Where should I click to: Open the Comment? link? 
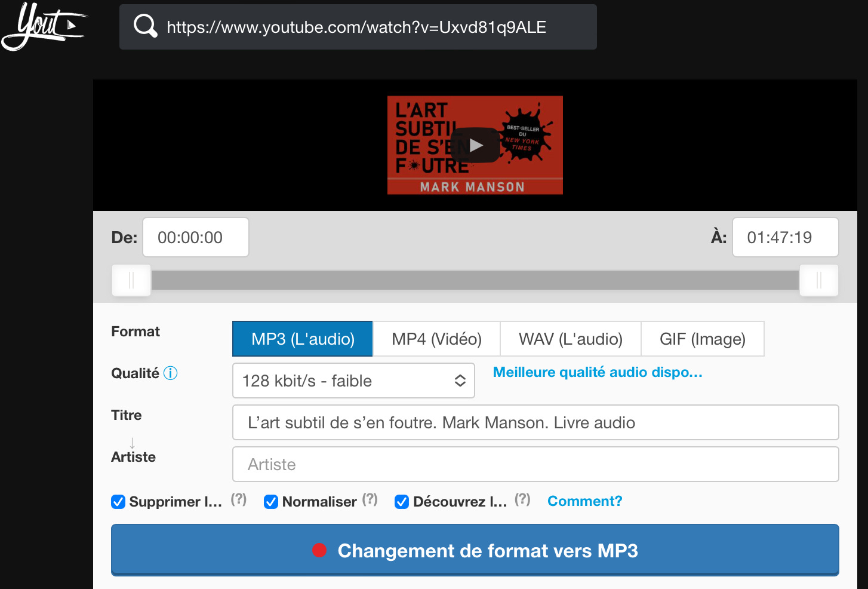pos(585,501)
